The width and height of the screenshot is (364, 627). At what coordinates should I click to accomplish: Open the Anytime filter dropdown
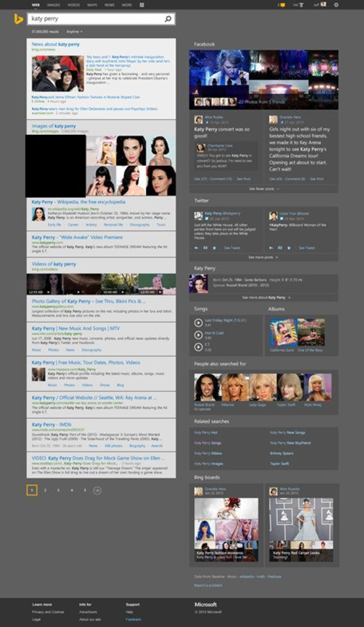74,32
